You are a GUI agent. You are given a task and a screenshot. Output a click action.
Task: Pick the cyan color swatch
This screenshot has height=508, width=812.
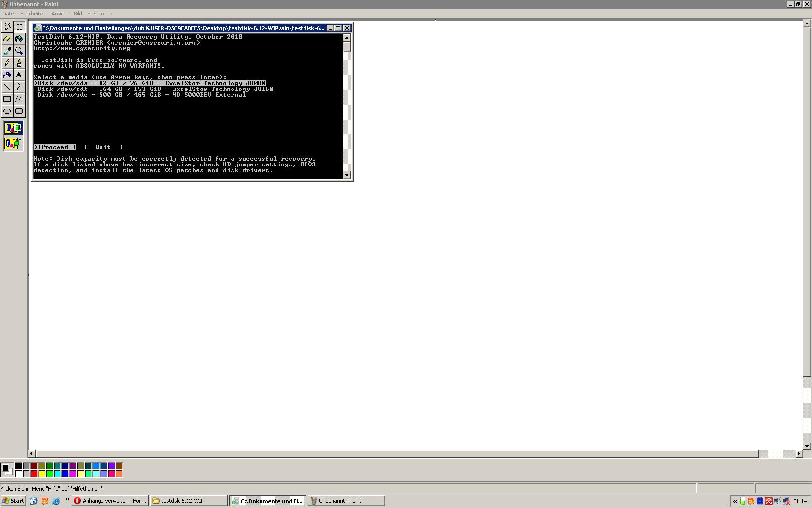point(57,474)
